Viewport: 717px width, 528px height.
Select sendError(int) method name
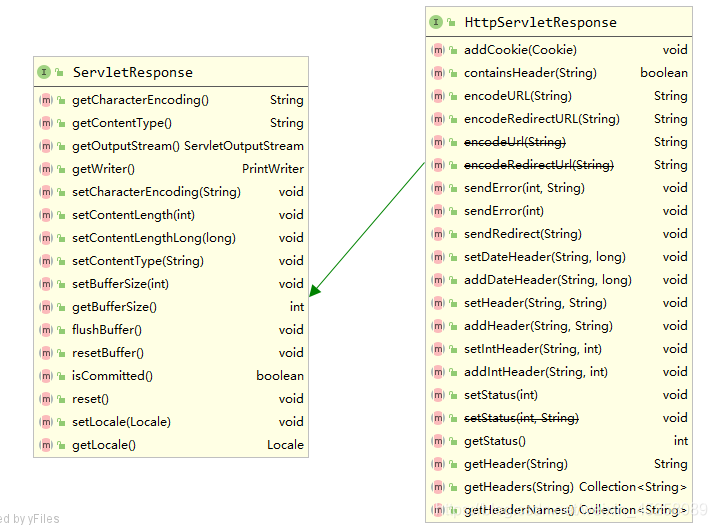[504, 211]
